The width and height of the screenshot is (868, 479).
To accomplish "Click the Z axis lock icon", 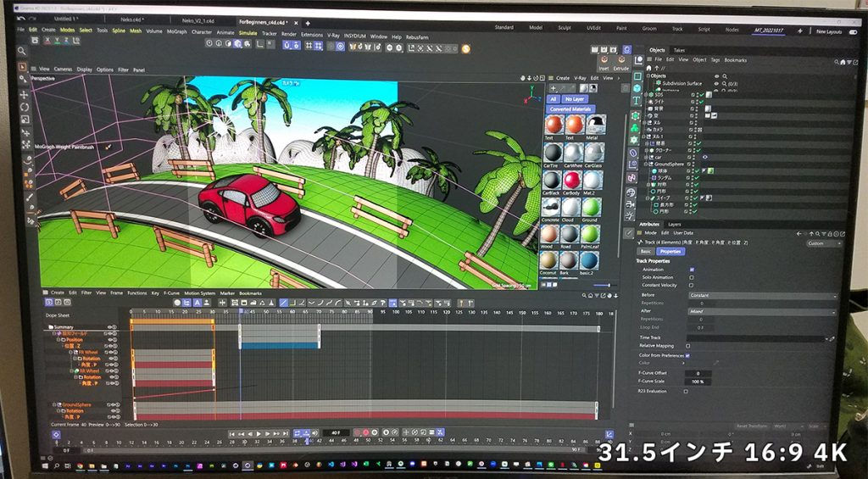I will (66, 41).
